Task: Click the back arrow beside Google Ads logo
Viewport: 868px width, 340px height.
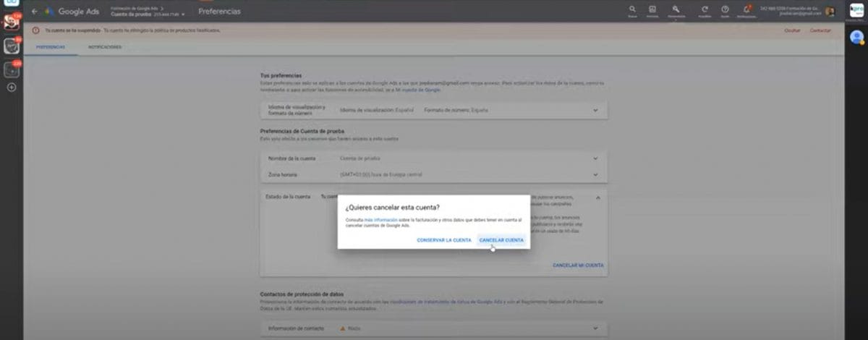Action: click(34, 12)
